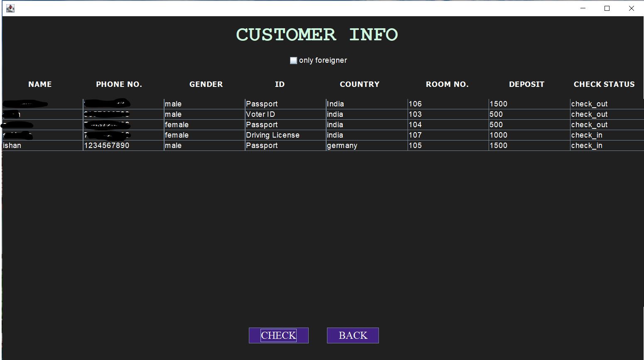Screen dimensions: 644x360
Task: Click the CHECK button
Action: (x=279, y=335)
